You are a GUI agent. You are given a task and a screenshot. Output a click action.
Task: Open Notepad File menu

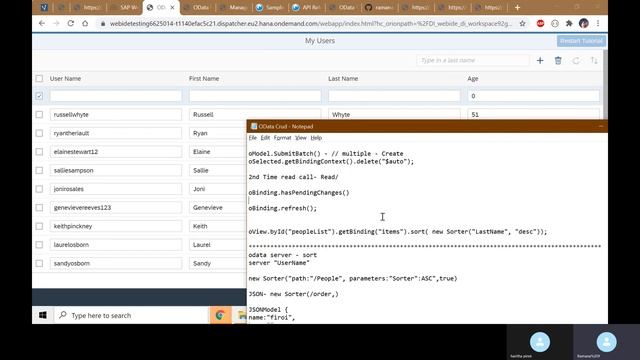tap(253, 138)
